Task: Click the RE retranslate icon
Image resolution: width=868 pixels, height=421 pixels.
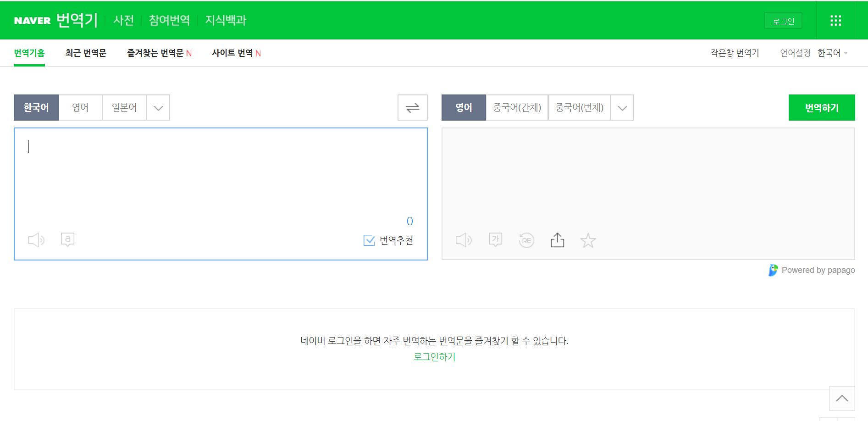Action: point(526,240)
